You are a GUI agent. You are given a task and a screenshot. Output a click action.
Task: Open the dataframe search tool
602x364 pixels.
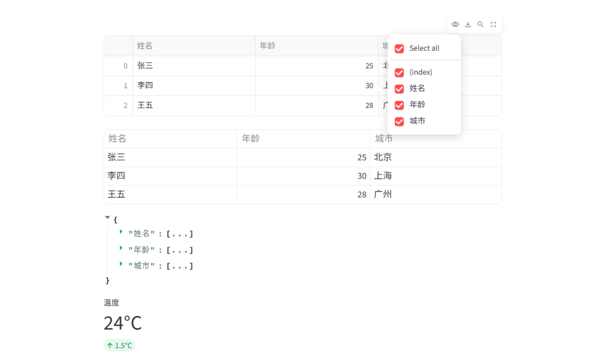[x=480, y=24]
